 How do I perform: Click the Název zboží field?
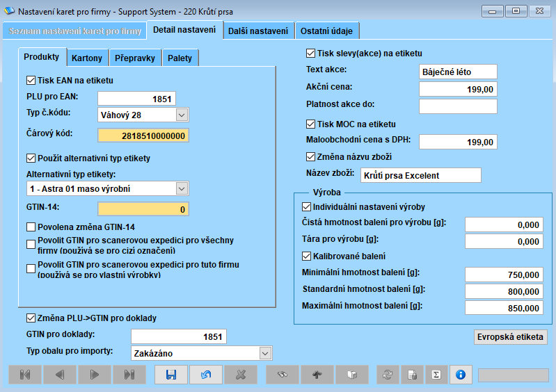pos(421,175)
